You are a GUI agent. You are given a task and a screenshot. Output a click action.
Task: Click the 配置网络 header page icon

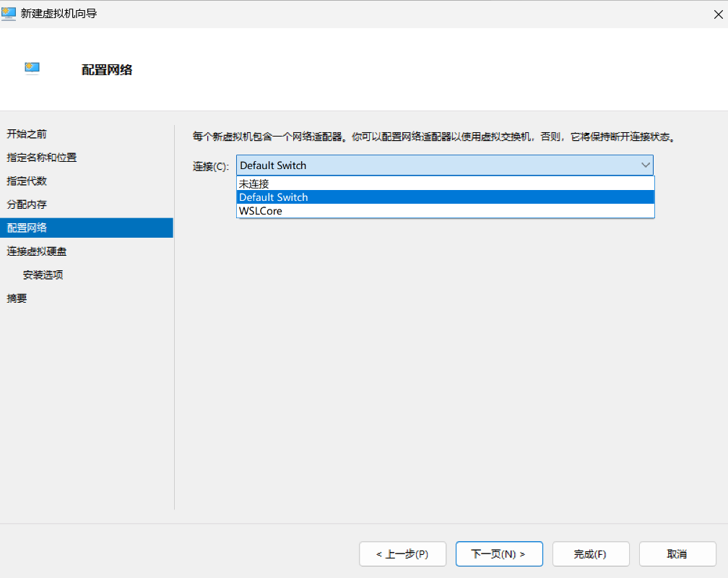point(32,69)
